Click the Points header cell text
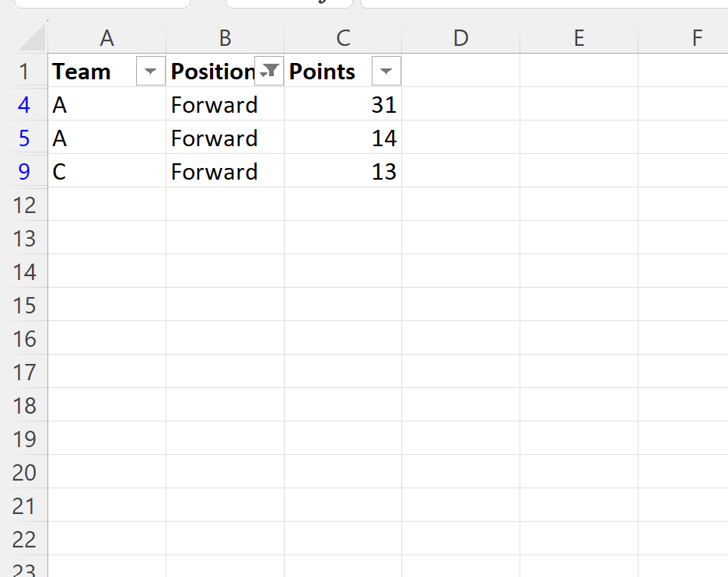Image resolution: width=728 pixels, height=577 pixels. [x=322, y=72]
